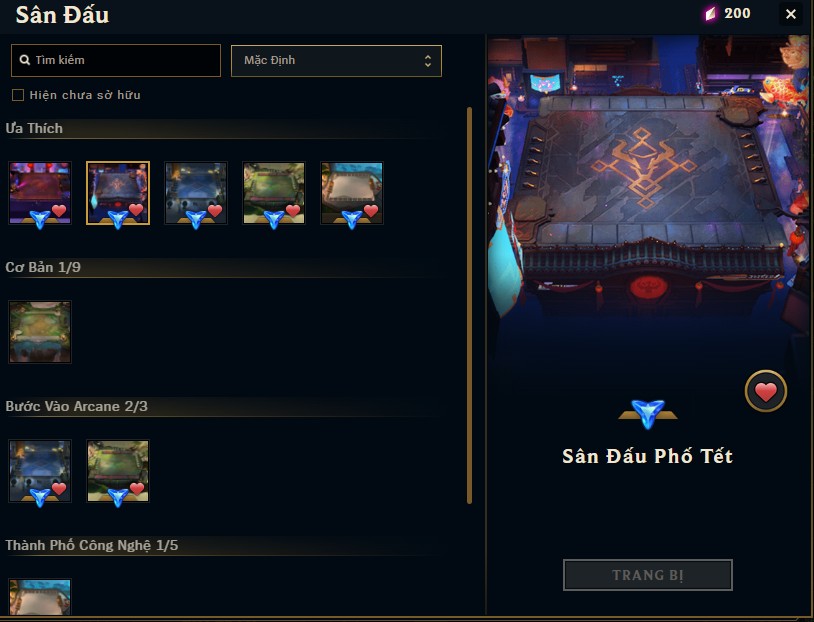Click the up-down arrows of Mặc Định selector
814x622 pixels.
(x=428, y=61)
